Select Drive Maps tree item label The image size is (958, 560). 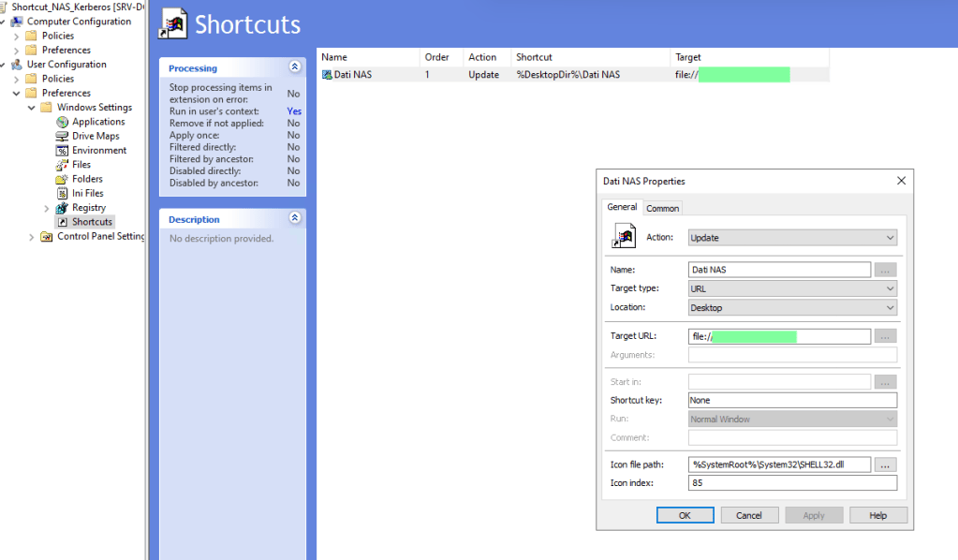[x=96, y=136]
